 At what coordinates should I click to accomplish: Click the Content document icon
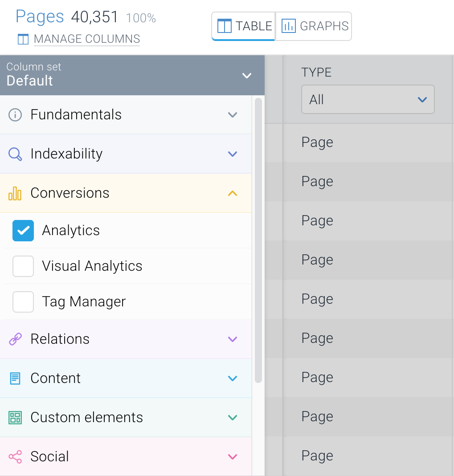pyautogui.click(x=15, y=378)
